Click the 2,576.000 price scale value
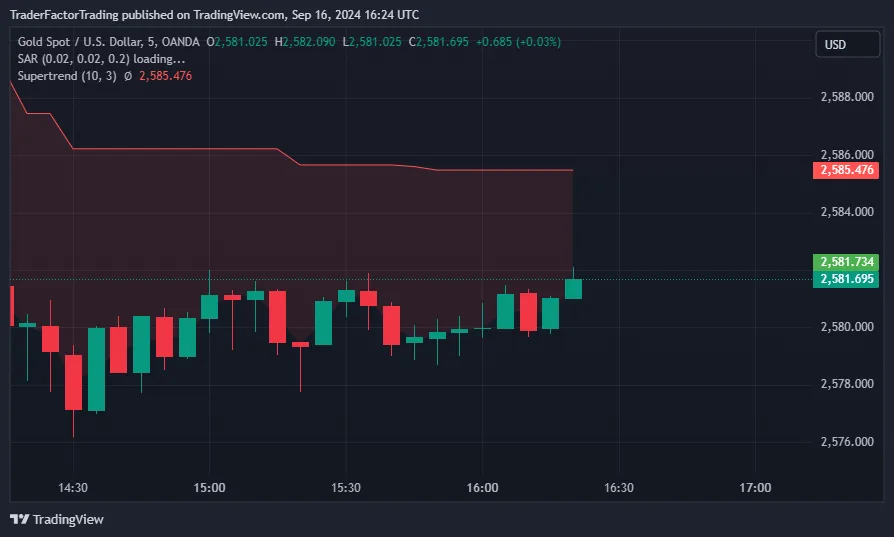This screenshot has width=894, height=537. (x=847, y=442)
